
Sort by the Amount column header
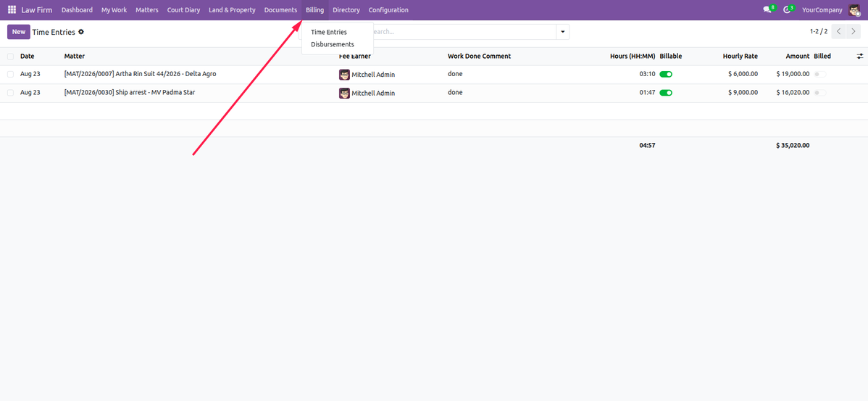(x=798, y=57)
